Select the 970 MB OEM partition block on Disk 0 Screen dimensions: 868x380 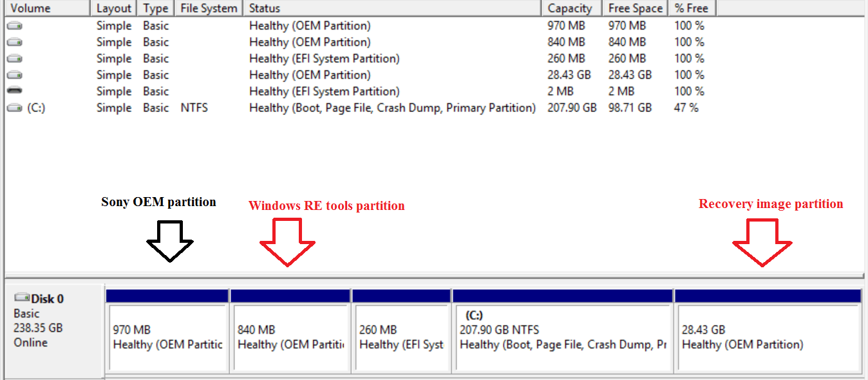(167, 337)
